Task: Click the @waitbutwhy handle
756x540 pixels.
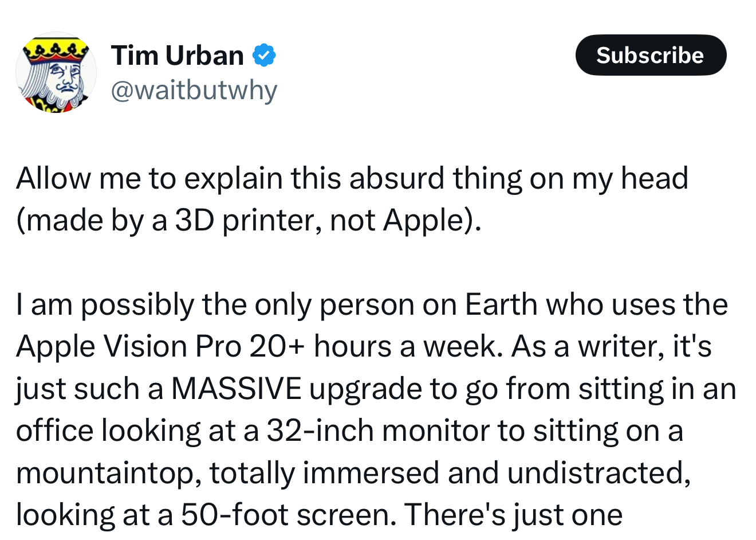Action: [x=194, y=90]
